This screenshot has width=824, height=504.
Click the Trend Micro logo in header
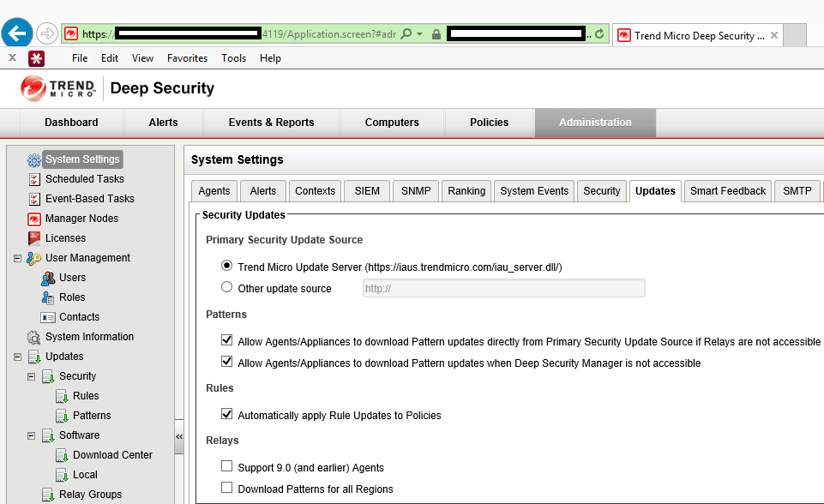[x=57, y=88]
